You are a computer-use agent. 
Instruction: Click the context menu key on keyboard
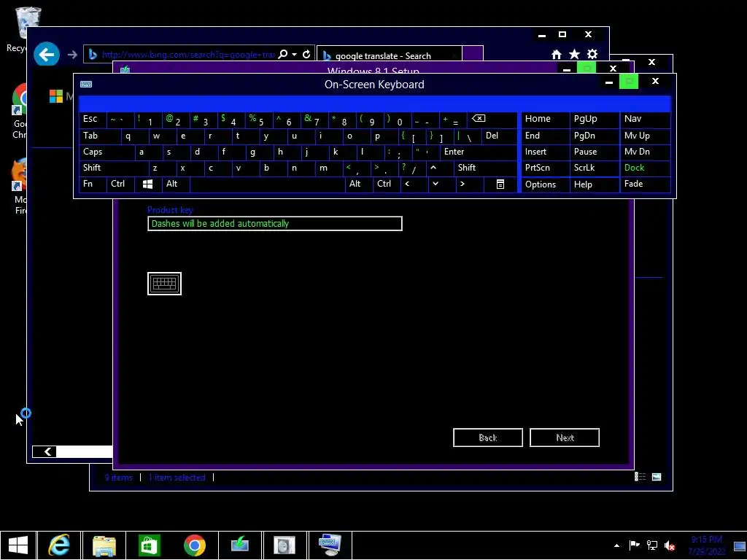(x=500, y=184)
